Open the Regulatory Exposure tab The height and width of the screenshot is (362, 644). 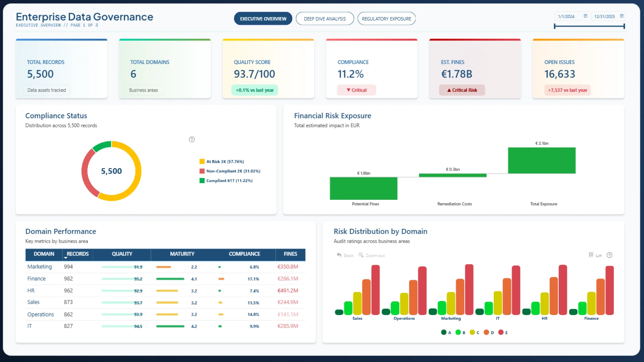(x=386, y=19)
